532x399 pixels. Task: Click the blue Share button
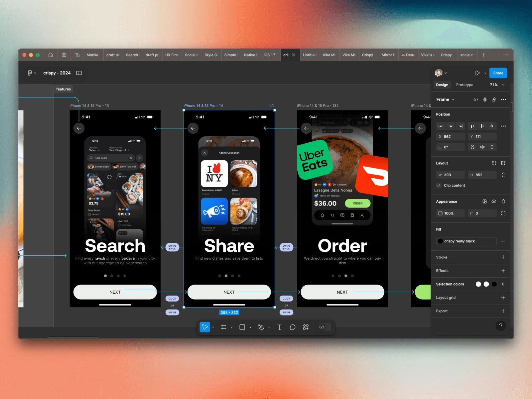click(x=498, y=73)
